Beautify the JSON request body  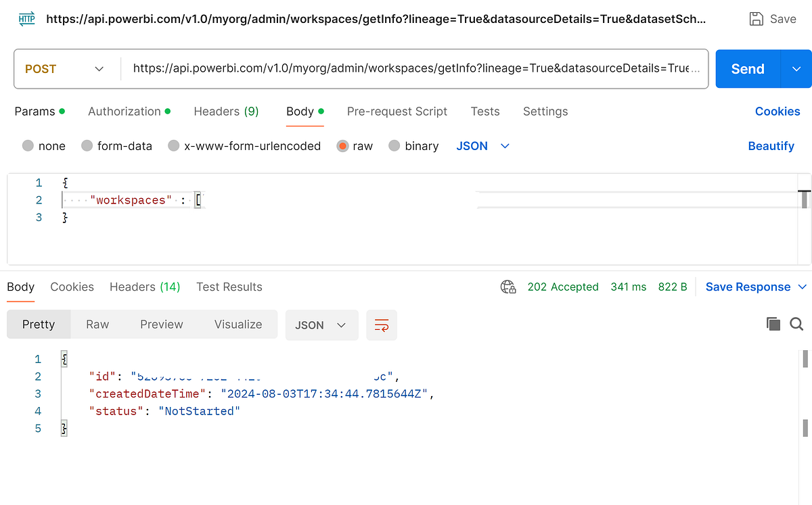771,145
